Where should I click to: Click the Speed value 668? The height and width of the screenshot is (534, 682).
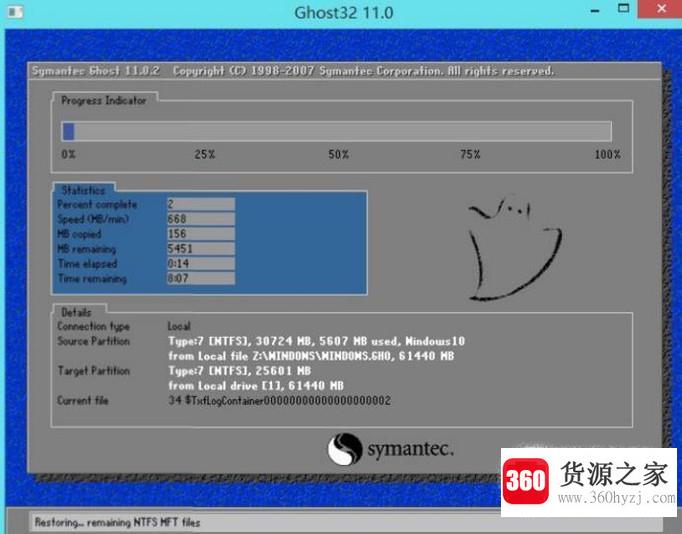coord(201,219)
